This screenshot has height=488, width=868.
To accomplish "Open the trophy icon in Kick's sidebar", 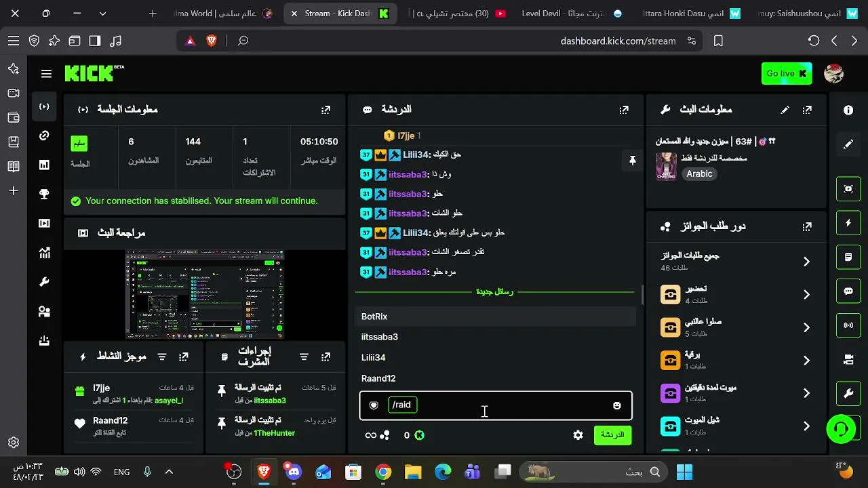I will tap(45, 195).
